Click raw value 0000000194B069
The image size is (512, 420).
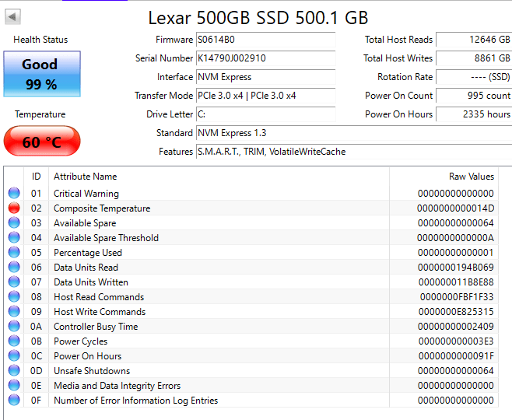pos(455,268)
